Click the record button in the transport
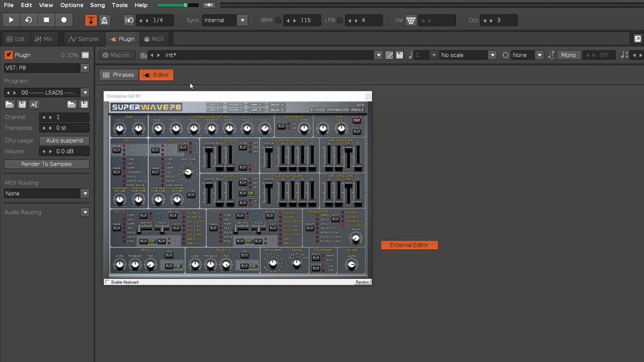The image size is (644, 362). (x=64, y=20)
